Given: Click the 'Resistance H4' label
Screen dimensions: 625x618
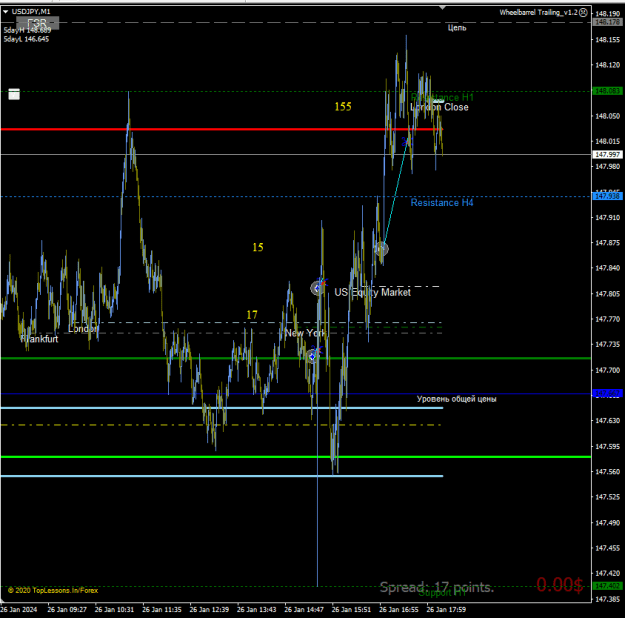Looking at the screenshot, I should tap(442, 203).
